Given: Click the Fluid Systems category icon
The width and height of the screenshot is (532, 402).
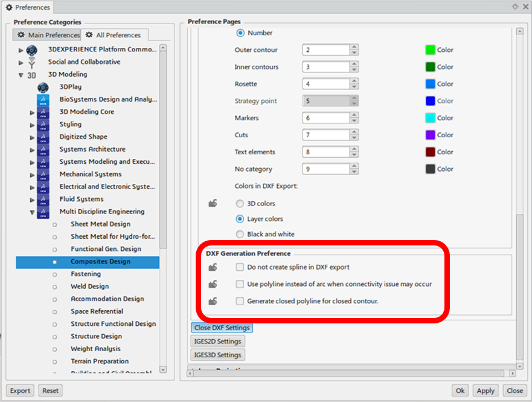Looking at the screenshot, I should tap(43, 199).
